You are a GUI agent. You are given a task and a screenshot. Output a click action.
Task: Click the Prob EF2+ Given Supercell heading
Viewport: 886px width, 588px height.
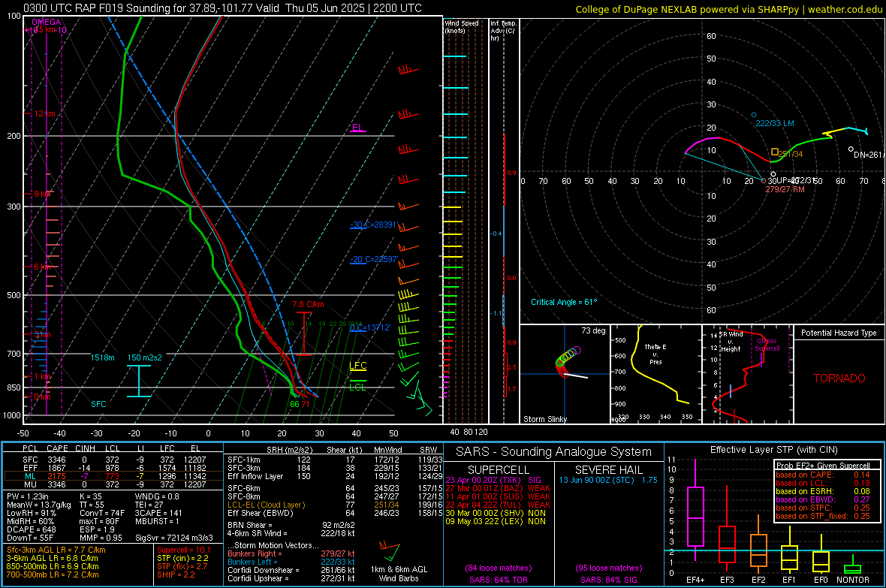[823, 466]
